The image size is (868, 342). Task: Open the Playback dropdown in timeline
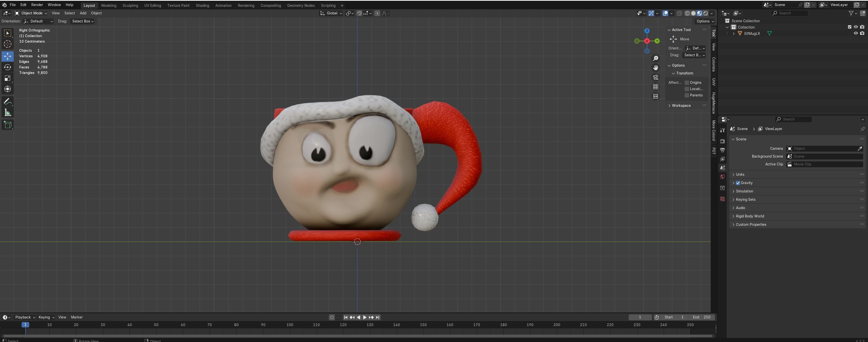click(25, 317)
